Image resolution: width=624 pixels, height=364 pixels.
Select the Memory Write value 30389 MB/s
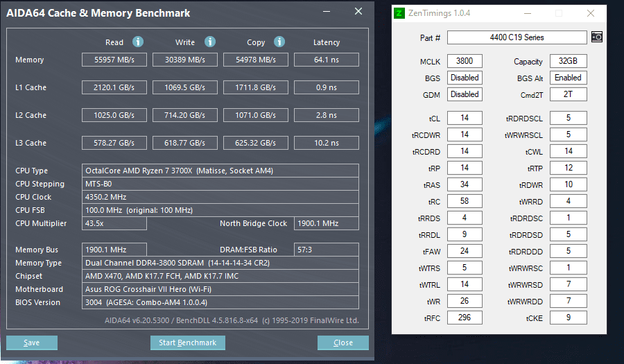coord(185,60)
